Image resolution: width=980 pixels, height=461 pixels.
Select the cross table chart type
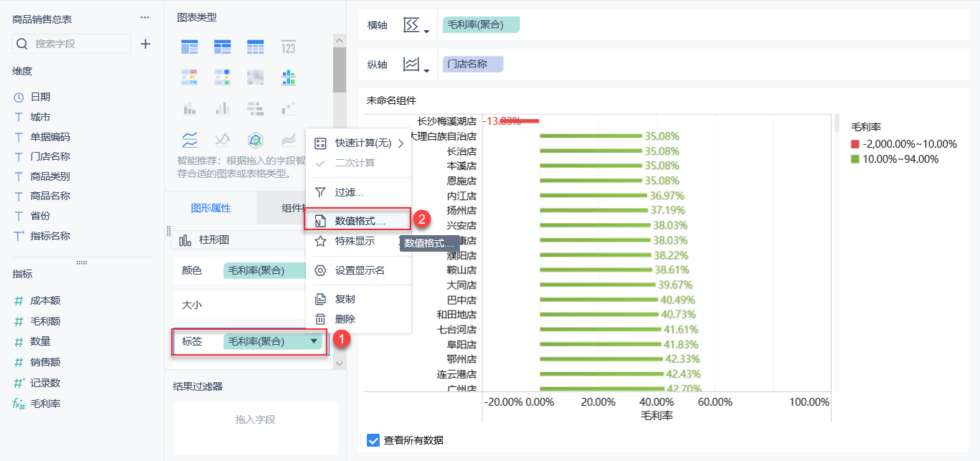223,47
